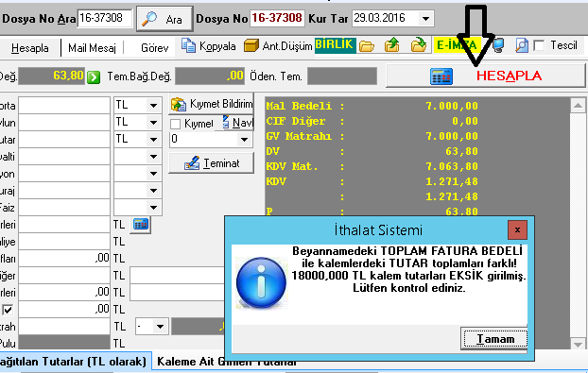Open the Kur Tar date dropdown
588x373 pixels.
pyautogui.click(x=425, y=18)
